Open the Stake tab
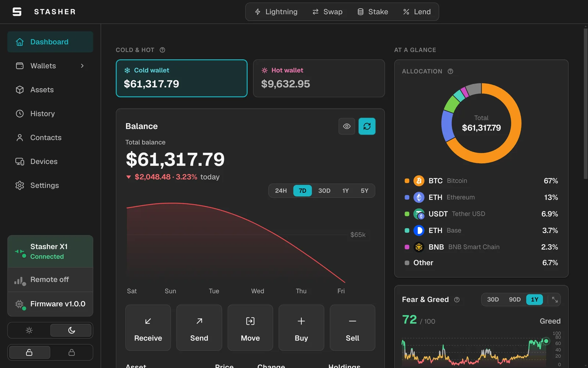 (373, 12)
